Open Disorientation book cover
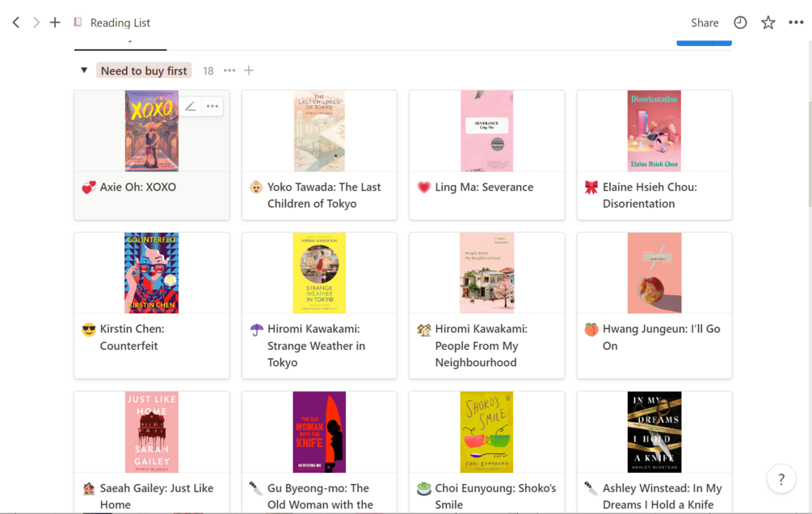 pyautogui.click(x=654, y=131)
